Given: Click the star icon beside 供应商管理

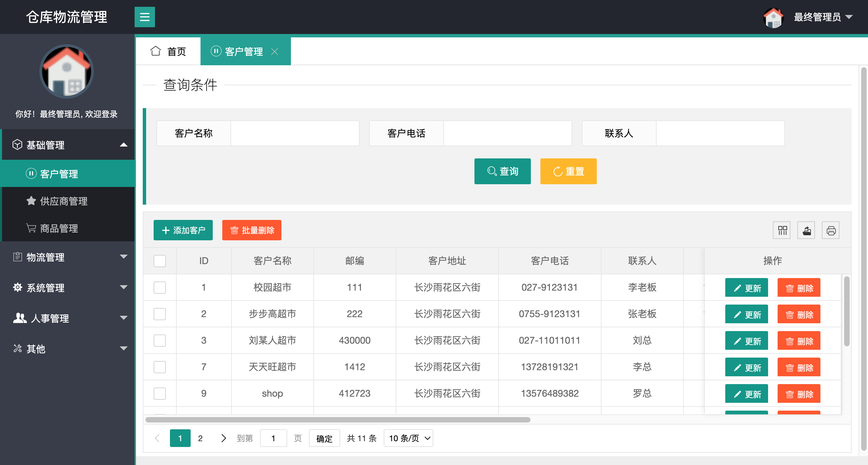Looking at the screenshot, I should click(x=31, y=201).
